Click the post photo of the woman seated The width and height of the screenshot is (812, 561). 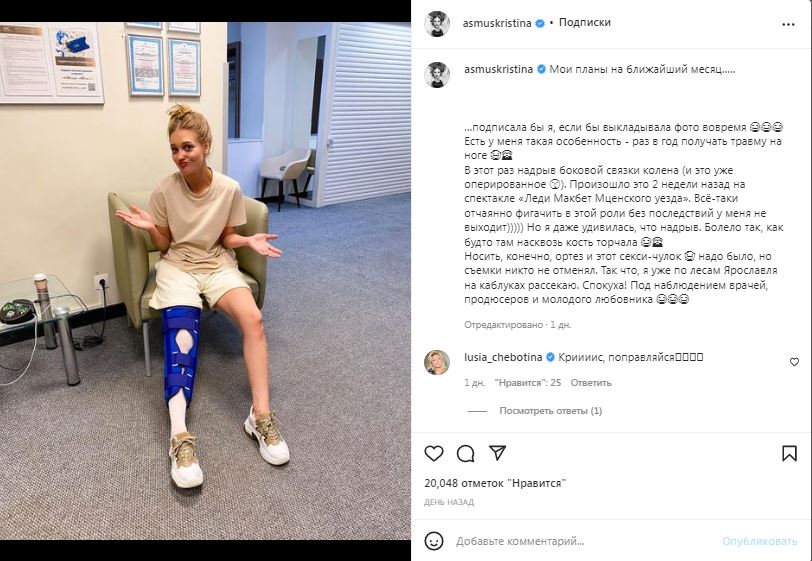click(x=205, y=281)
